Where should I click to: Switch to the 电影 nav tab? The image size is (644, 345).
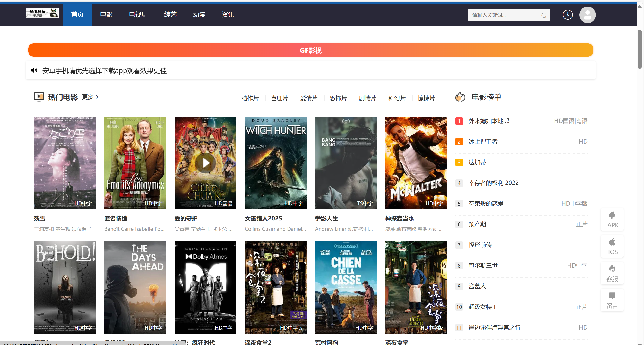[106, 14]
